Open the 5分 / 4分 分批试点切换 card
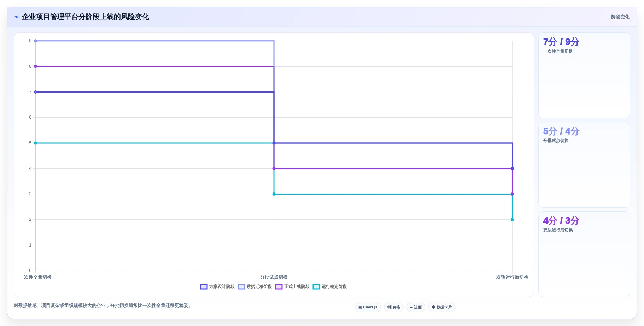Screen dimensions: 644x326 pyautogui.click(x=584, y=165)
